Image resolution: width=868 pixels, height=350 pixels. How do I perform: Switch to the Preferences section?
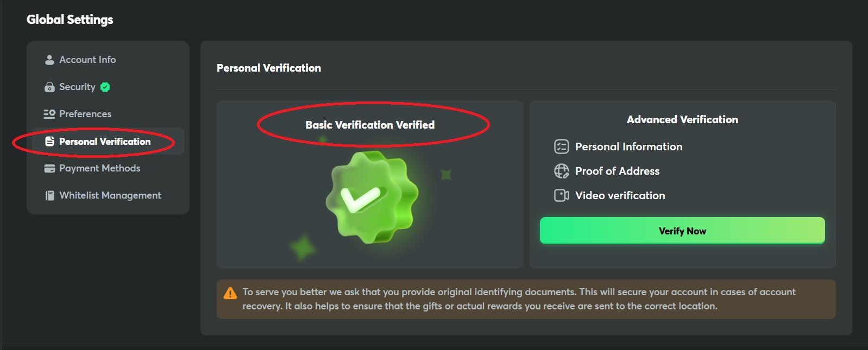pos(85,114)
